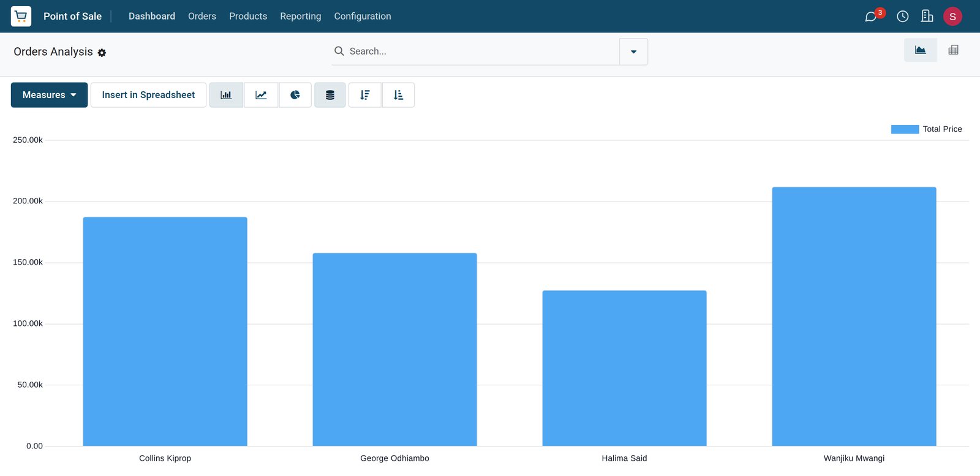Open the user avatar menu
Viewport: 980px width, 476px height.
pyautogui.click(x=952, y=17)
